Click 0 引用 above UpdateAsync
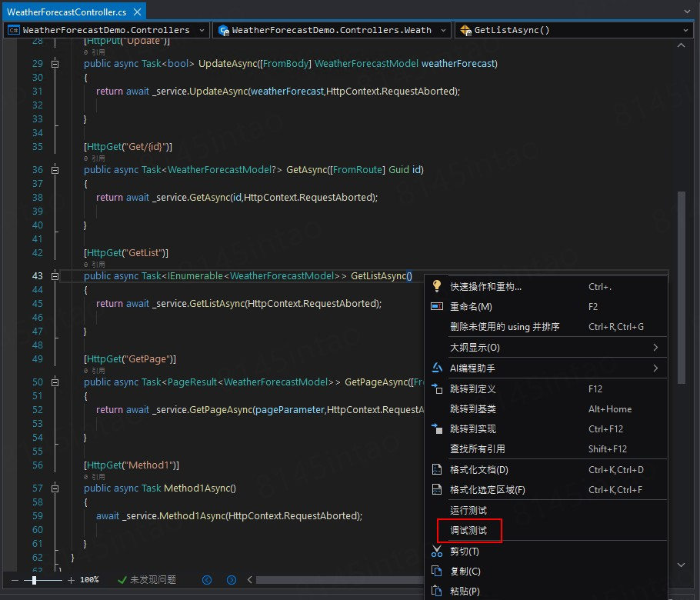 tap(94, 52)
